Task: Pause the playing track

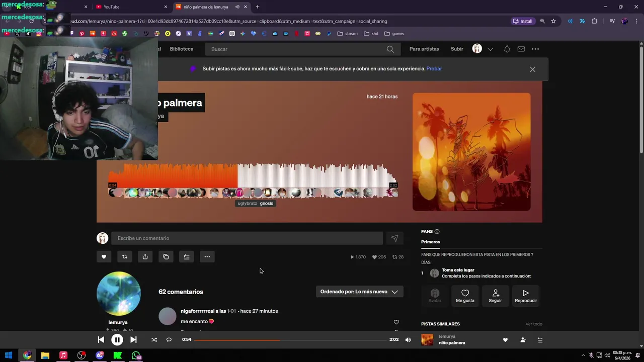Action: coord(117,340)
